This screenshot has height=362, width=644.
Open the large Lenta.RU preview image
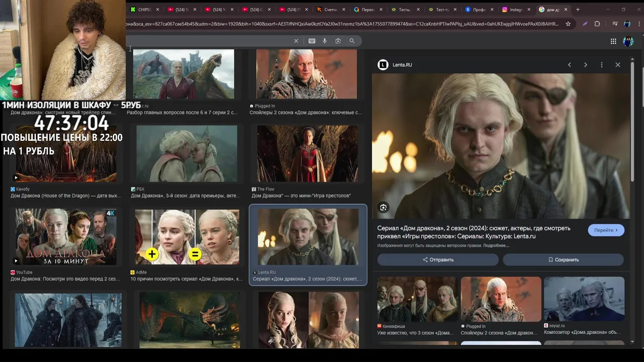tap(501, 146)
